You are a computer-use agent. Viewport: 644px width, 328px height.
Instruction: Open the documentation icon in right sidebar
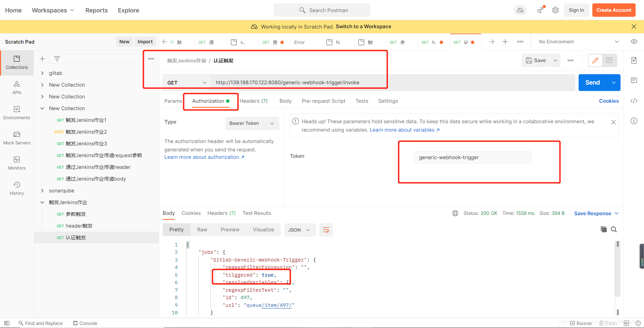[x=634, y=60]
